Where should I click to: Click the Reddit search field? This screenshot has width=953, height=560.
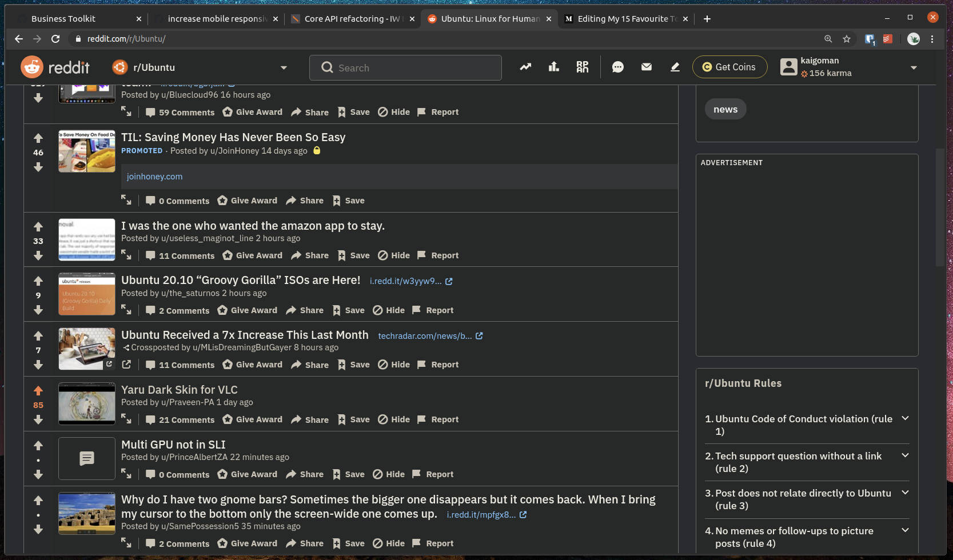(405, 67)
